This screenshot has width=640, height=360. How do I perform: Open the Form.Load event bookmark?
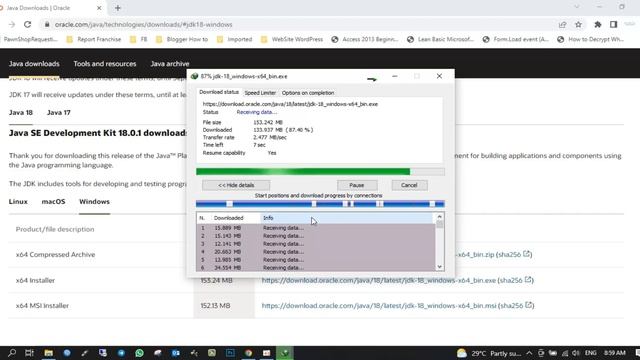pos(516,39)
